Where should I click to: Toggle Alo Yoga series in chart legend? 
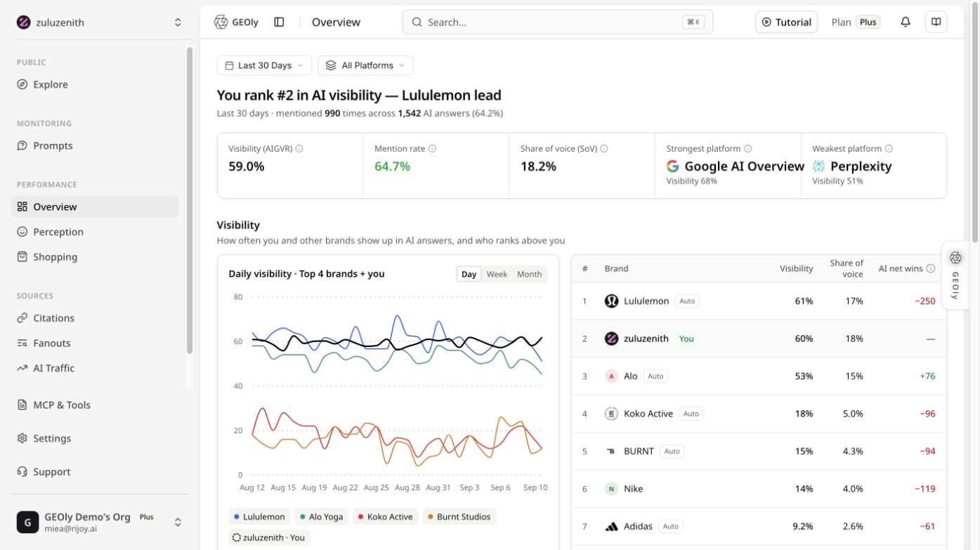click(x=321, y=517)
